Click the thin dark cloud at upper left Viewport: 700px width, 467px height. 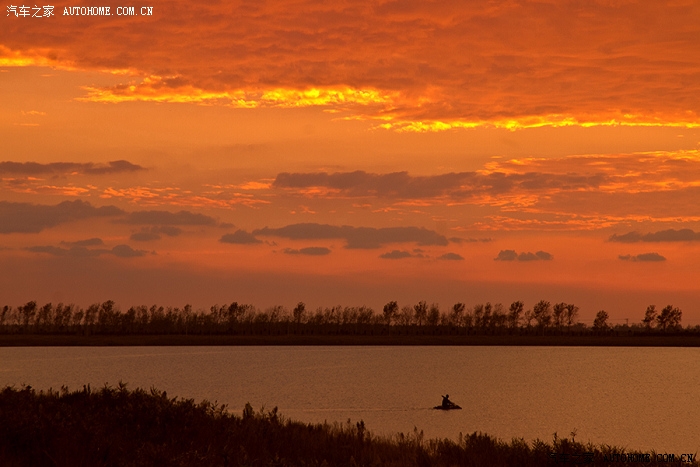70,167
